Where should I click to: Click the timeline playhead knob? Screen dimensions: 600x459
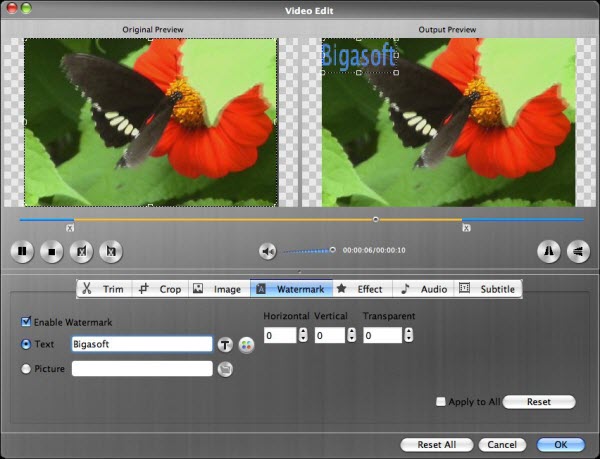point(375,219)
